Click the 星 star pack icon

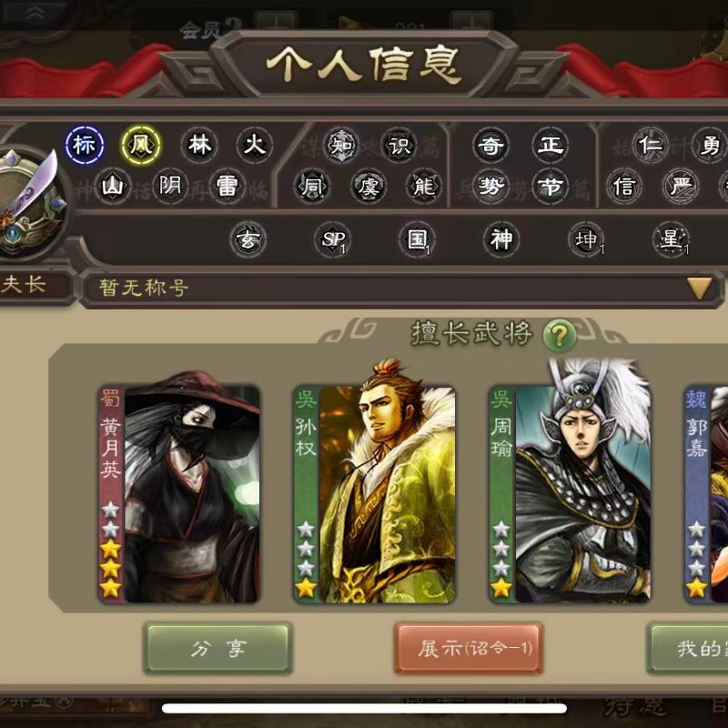[x=672, y=239]
